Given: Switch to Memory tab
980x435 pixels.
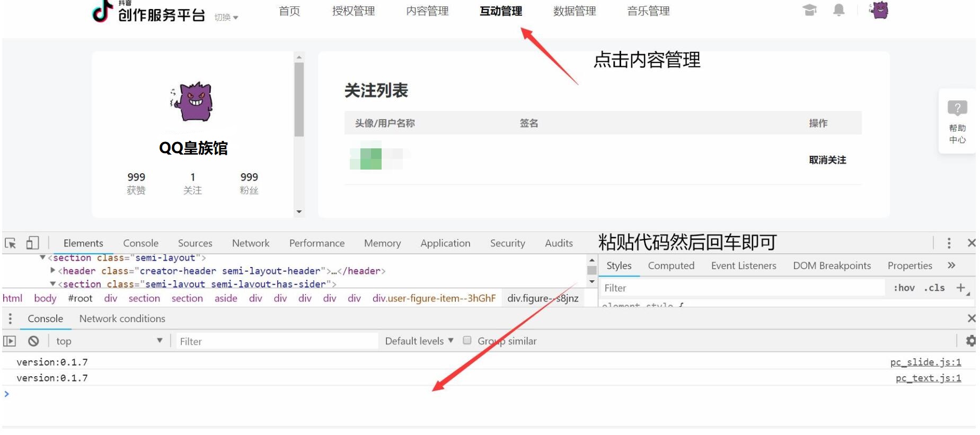Looking at the screenshot, I should [382, 243].
